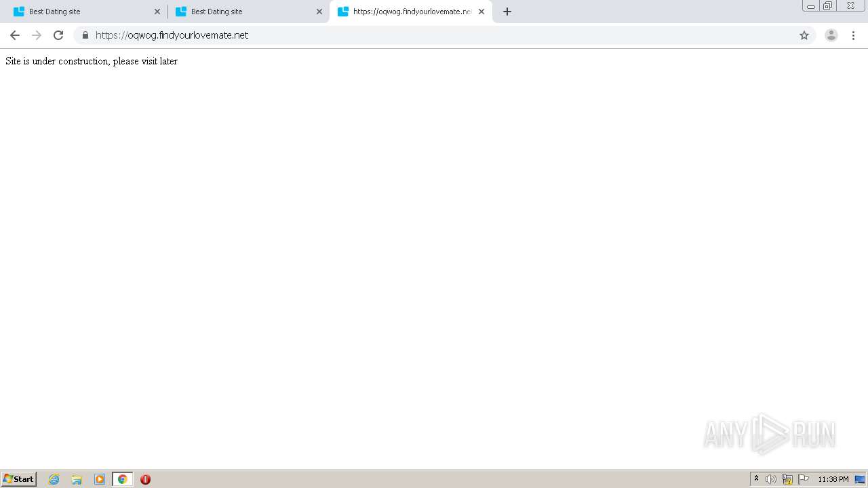Open Windows Media Player in the taskbar
The image size is (868, 488).
[x=100, y=479]
